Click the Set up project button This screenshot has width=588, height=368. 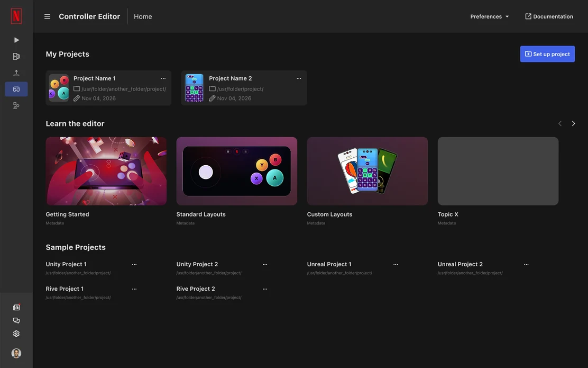[547, 54]
